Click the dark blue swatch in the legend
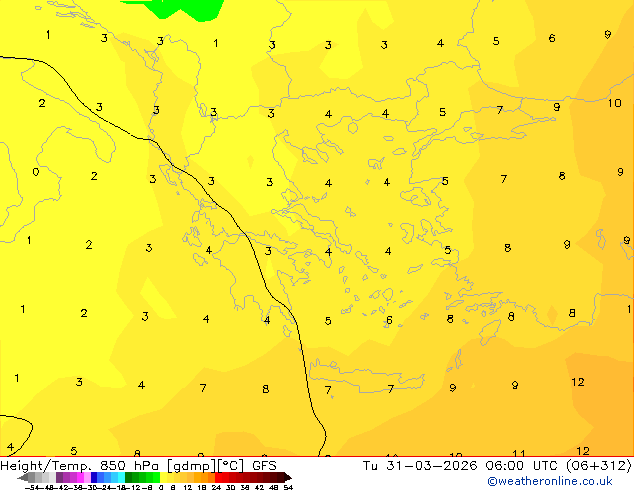This screenshot has height=490, width=634. [94, 477]
